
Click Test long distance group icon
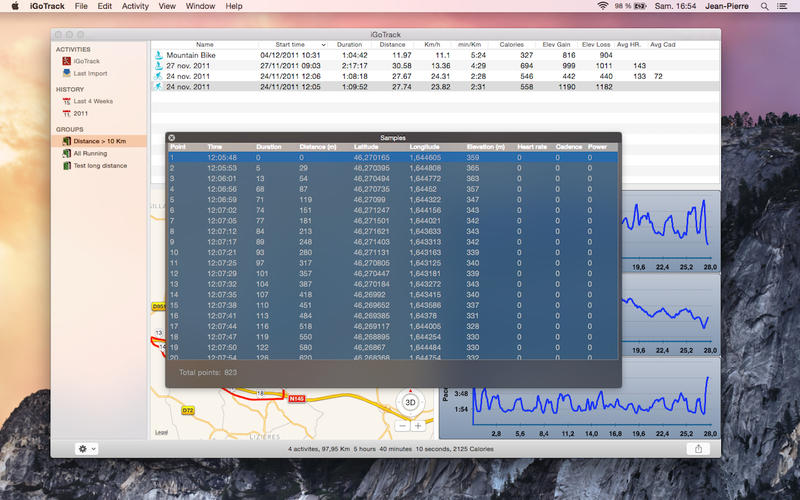tap(66, 166)
